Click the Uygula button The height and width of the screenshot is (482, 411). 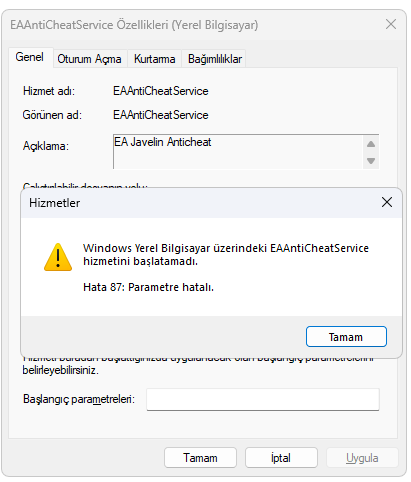(x=362, y=458)
